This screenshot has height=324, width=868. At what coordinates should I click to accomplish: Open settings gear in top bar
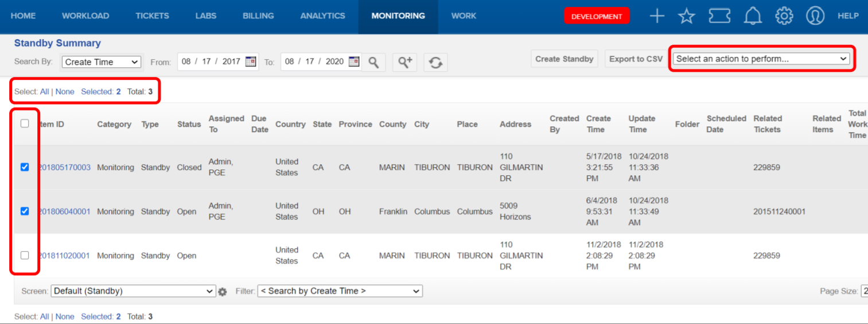click(784, 16)
